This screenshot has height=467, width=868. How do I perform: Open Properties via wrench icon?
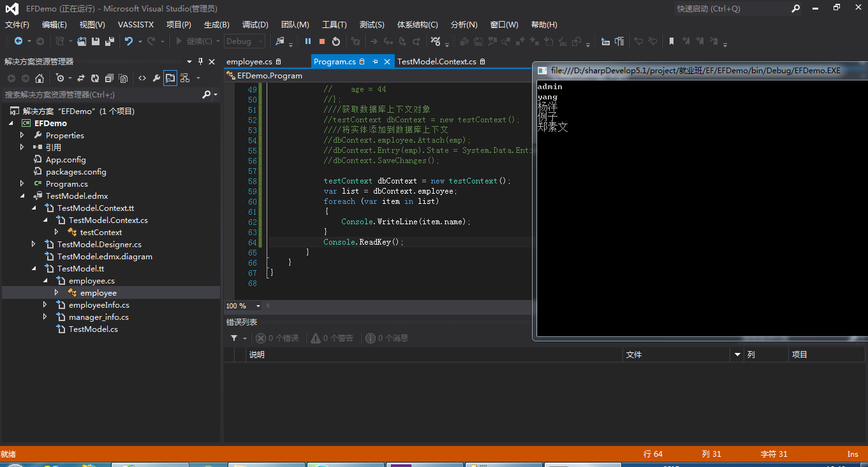tap(156, 78)
